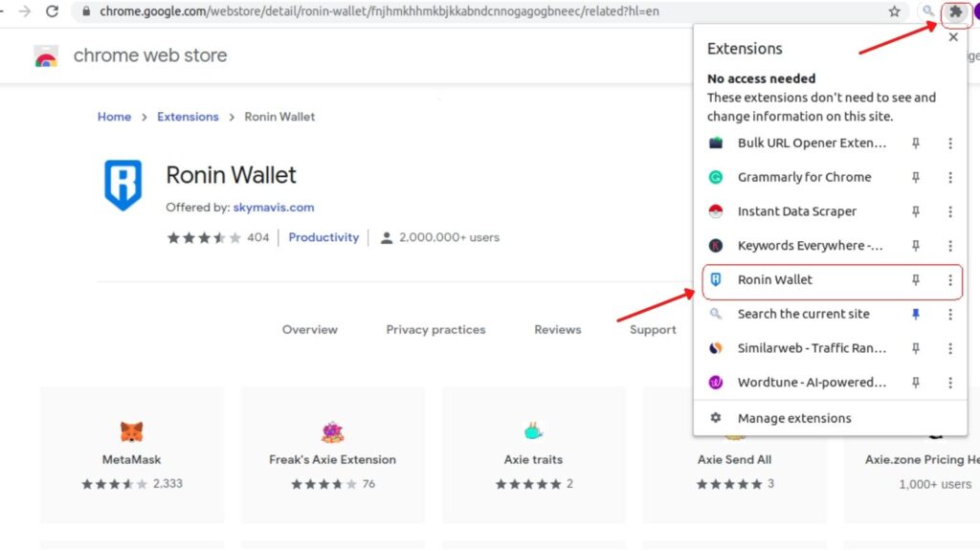Open Freak's Axie Extension card
The image size is (980, 551).
pos(332,454)
